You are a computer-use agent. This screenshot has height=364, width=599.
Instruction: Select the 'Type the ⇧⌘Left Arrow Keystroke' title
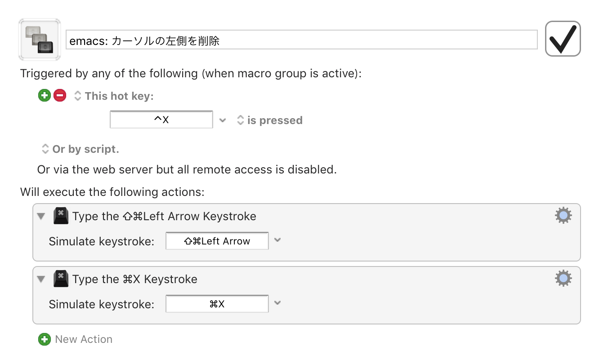(x=164, y=216)
